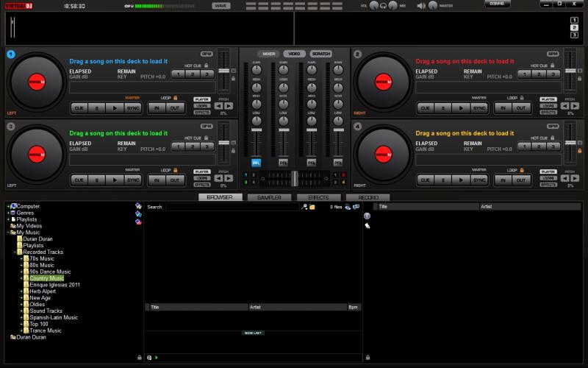Click deck 2 hot cue lock icon

[x=553, y=66]
